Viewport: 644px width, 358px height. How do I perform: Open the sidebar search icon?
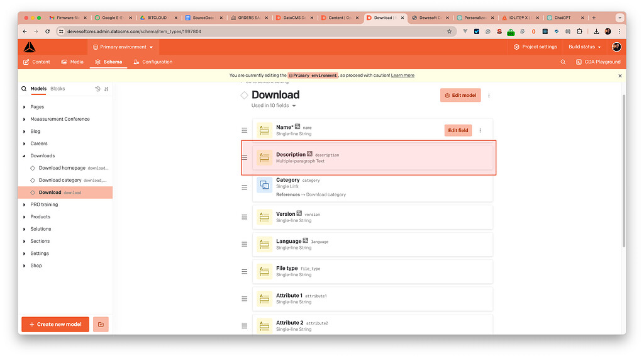[24, 89]
